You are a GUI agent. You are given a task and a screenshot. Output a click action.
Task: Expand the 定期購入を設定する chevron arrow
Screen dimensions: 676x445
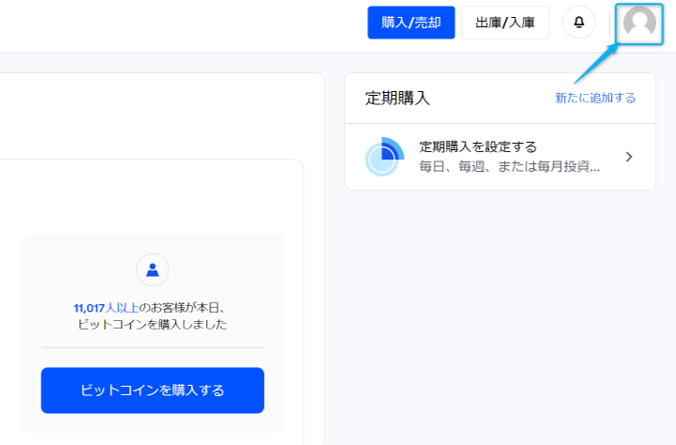629,157
